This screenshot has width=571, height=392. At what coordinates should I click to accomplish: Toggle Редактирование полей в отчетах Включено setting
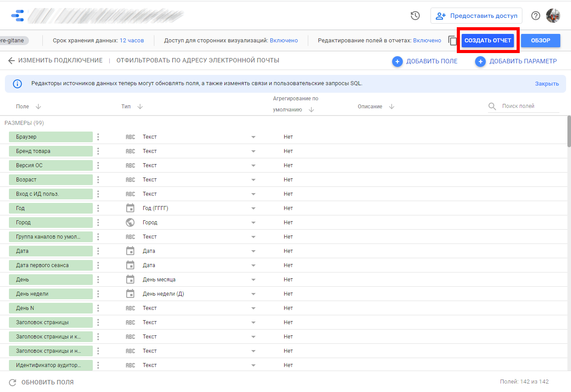pos(427,41)
